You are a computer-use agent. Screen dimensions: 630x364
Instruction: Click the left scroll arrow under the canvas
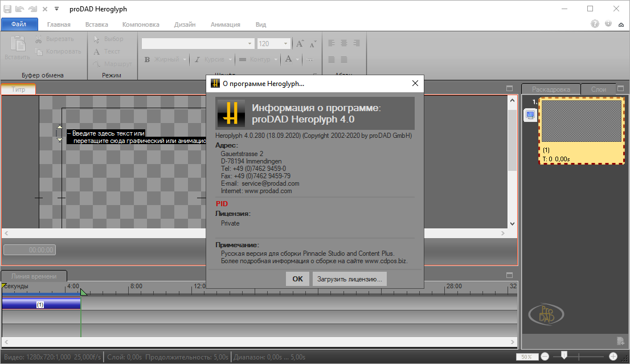6,233
